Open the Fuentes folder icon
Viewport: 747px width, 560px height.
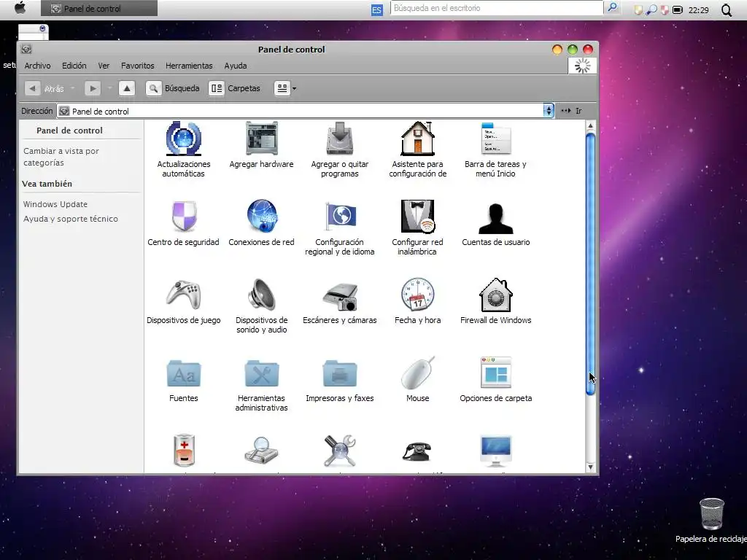click(x=183, y=373)
